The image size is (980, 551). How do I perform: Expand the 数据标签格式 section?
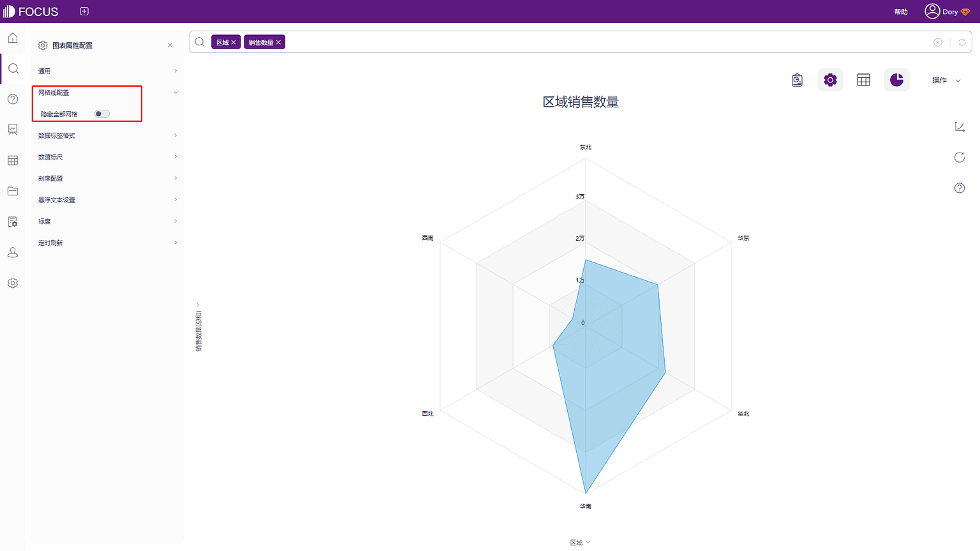107,135
